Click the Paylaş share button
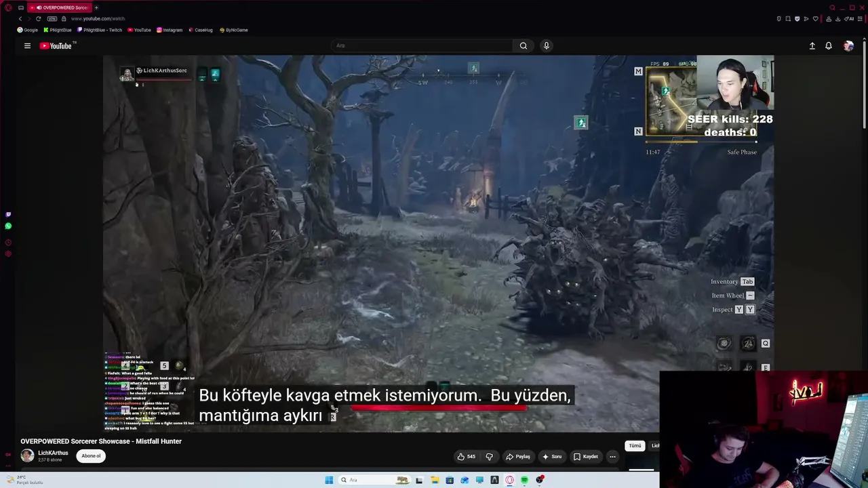 point(518,456)
